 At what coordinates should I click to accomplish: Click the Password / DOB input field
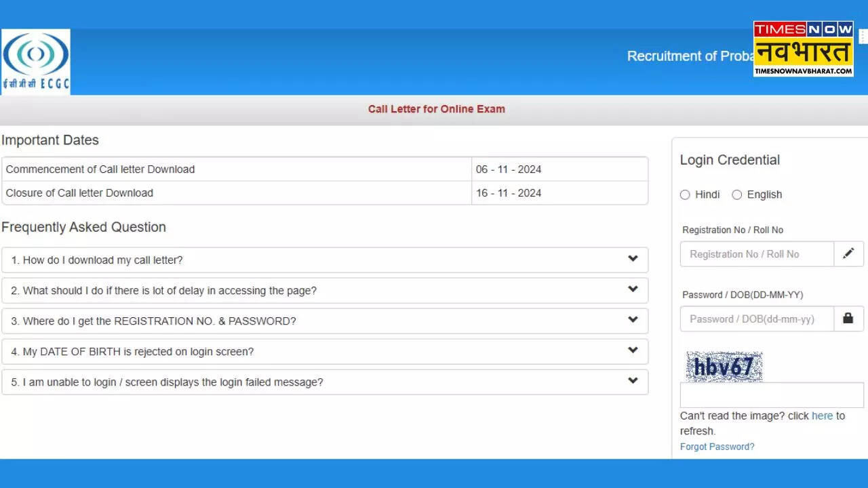click(x=757, y=319)
